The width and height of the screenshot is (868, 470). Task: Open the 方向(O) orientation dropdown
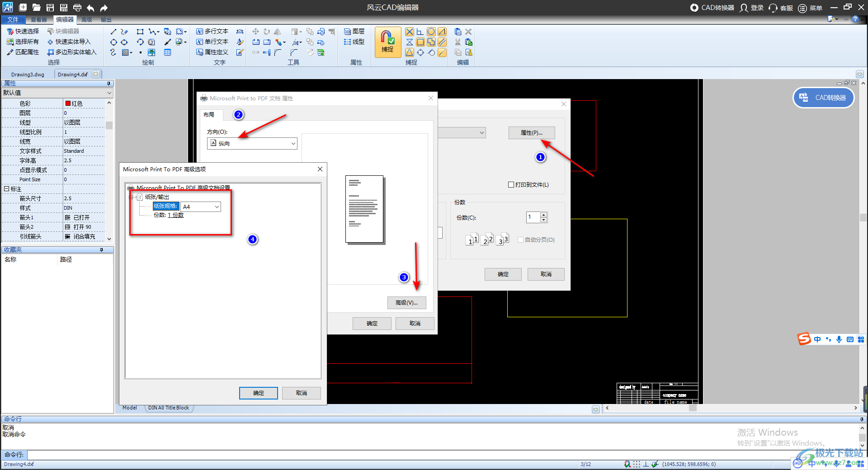pyautogui.click(x=252, y=143)
